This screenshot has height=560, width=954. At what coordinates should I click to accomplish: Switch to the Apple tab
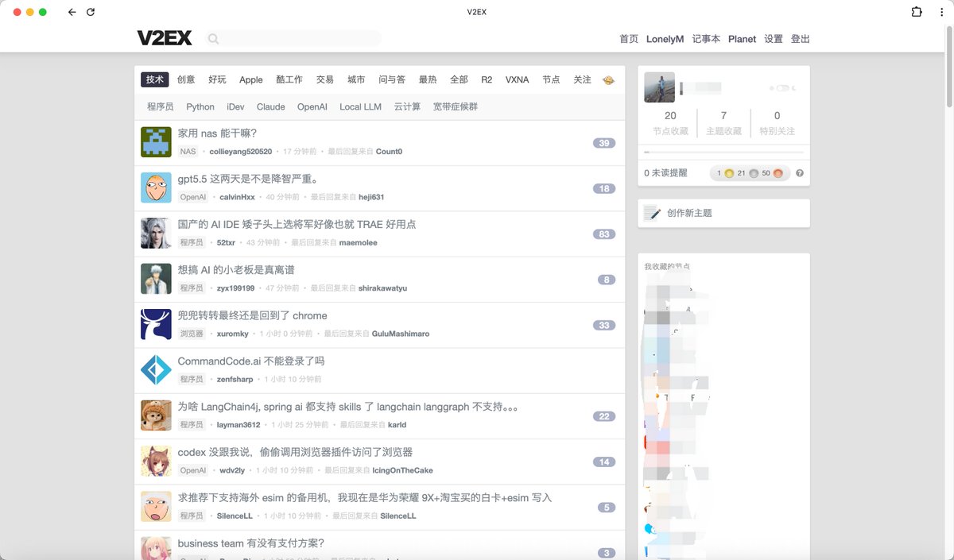tap(251, 79)
